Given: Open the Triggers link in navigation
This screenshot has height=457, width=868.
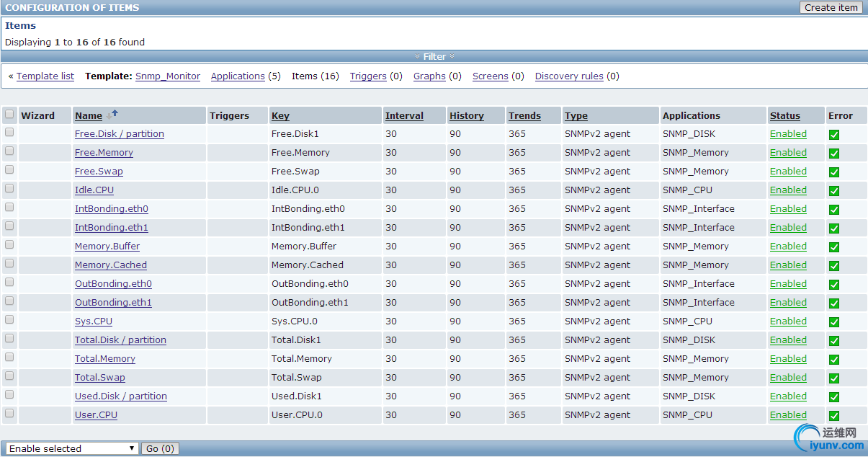Looking at the screenshot, I should pyautogui.click(x=368, y=76).
